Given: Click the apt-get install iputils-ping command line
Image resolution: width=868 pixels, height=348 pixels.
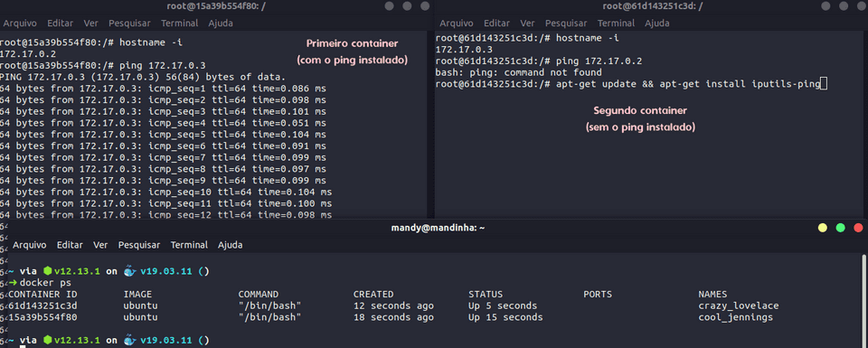Looking at the screenshot, I should tap(631, 84).
